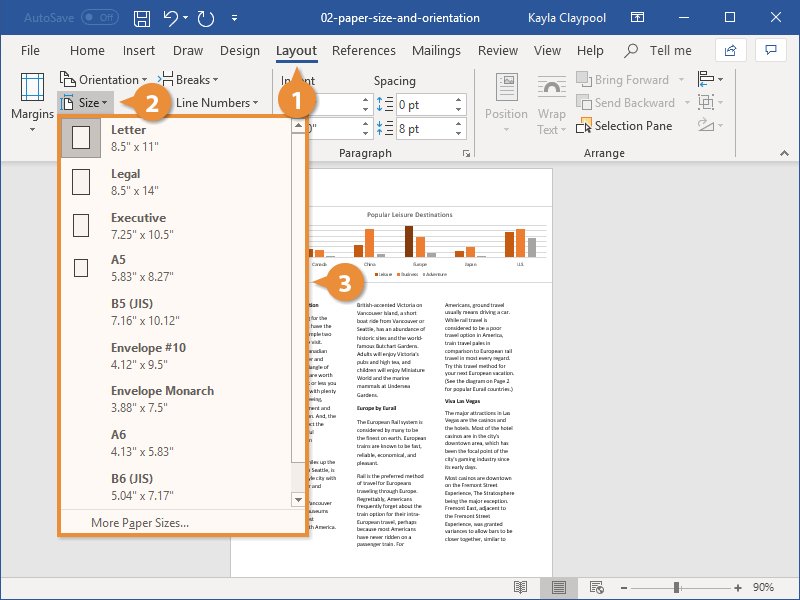Switch to the References tab
Image resolution: width=800 pixels, height=600 pixels.
click(363, 51)
